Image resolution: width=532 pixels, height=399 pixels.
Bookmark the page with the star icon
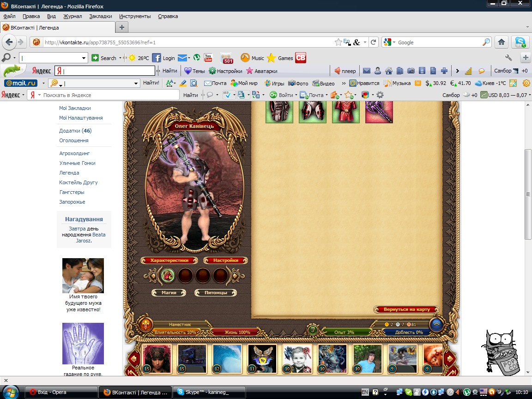pyautogui.click(x=338, y=42)
